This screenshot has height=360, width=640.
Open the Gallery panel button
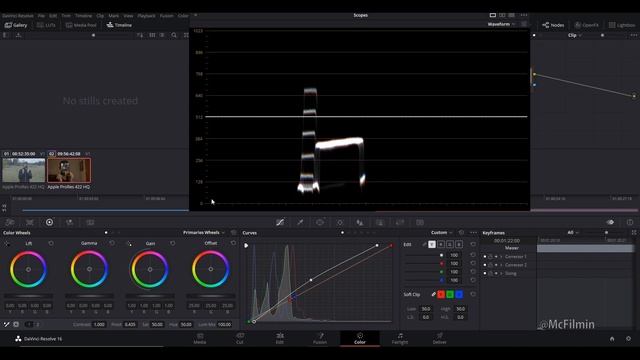[16, 25]
